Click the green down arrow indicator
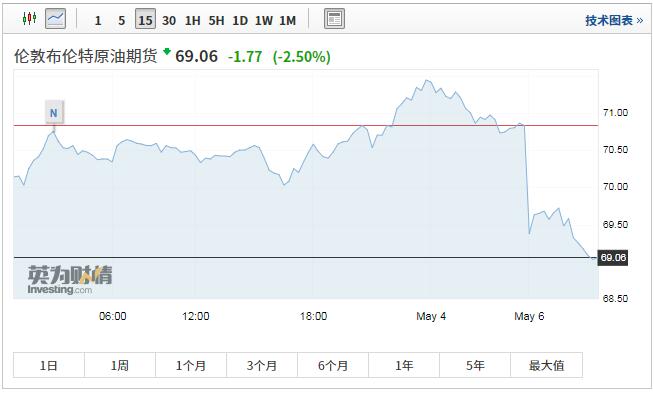The width and height of the screenshot is (654, 393). coord(167,52)
